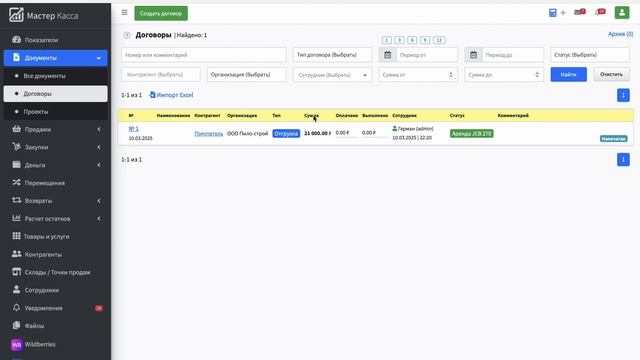Screen dimensions: 640x360
Task: Click the Номер или комментарий search field
Action: pyautogui.click(x=204, y=55)
